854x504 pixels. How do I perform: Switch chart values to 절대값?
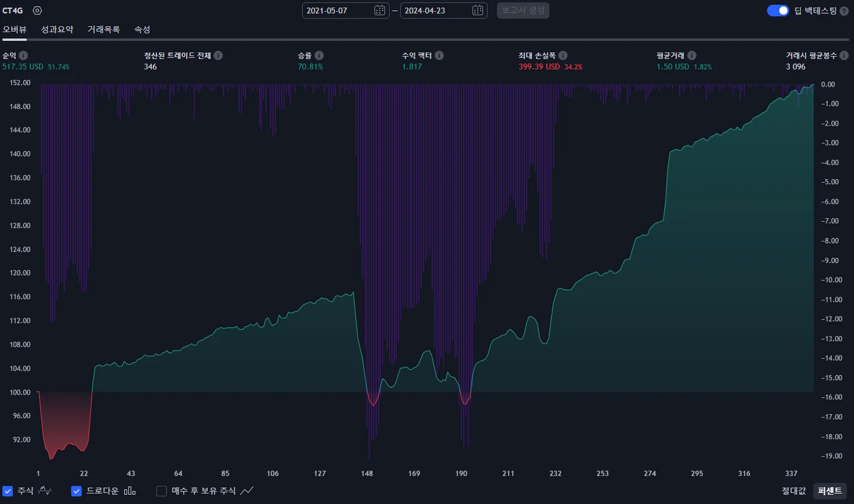pos(794,491)
